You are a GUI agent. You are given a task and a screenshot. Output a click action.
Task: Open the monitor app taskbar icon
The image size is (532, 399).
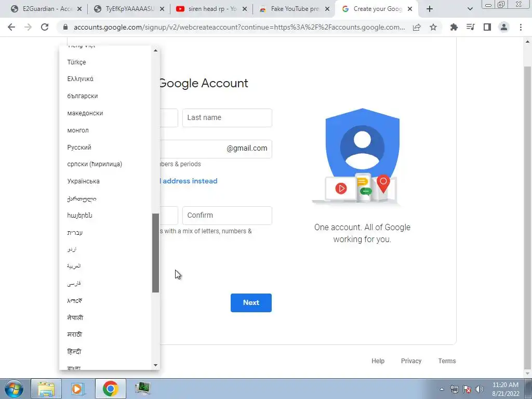(142, 389)
